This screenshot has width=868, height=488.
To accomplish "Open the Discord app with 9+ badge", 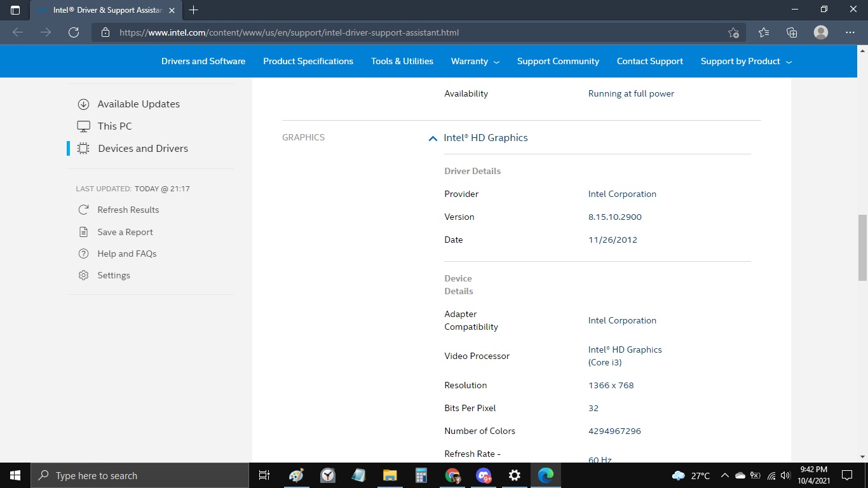I will [484, 475].
